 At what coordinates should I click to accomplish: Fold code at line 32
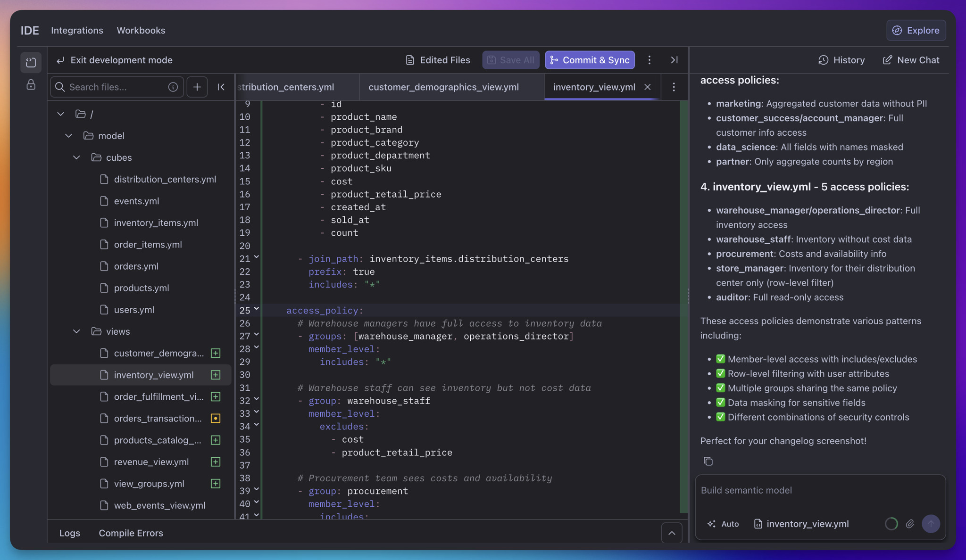(x=257, y=400)
